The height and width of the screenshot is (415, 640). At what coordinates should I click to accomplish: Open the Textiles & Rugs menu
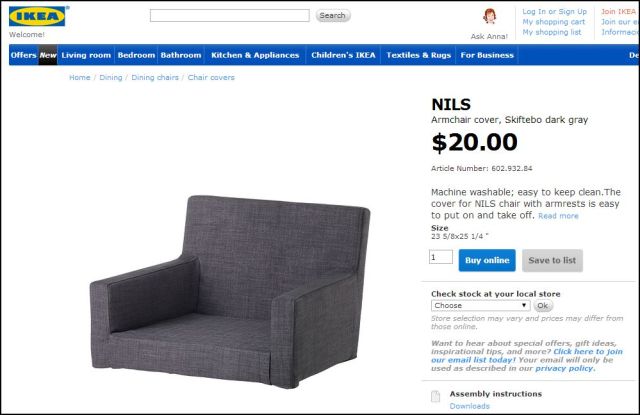[x=418, y=55]
